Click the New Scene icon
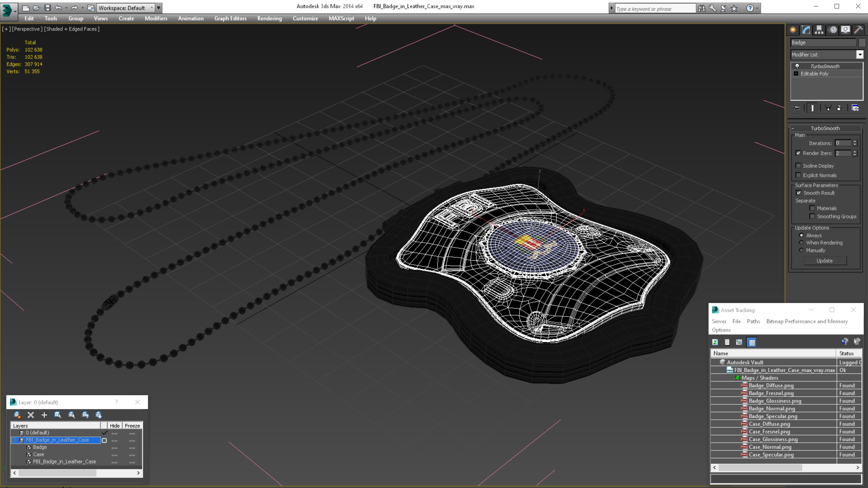 point(26,8)
